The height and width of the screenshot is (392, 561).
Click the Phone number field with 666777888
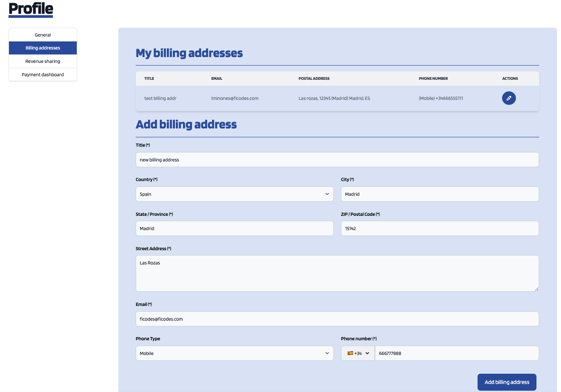click(x=456, y=353)
